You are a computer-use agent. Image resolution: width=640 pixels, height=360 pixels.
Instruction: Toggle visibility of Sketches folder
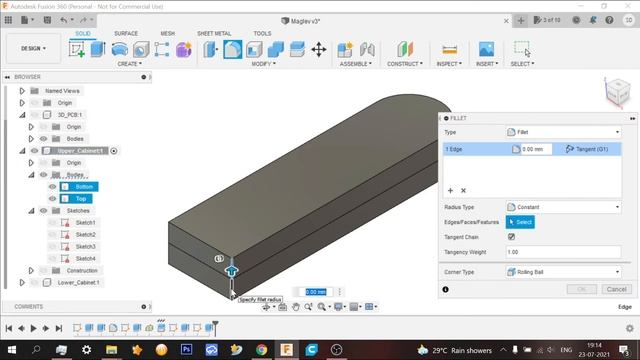tap(43, 211)
